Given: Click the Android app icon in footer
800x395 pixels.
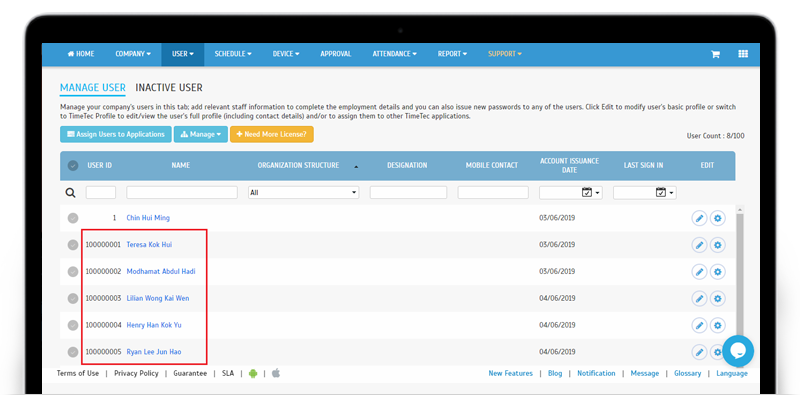Looking at the screenshot, I should (253, 374).
